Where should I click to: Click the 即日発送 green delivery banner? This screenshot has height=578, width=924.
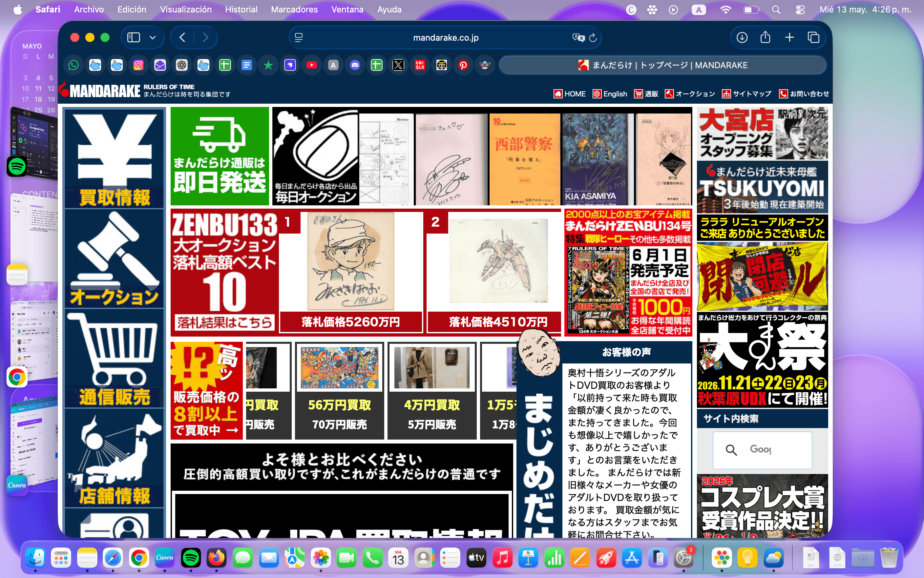pyautogui.click(x=220, y=156)
